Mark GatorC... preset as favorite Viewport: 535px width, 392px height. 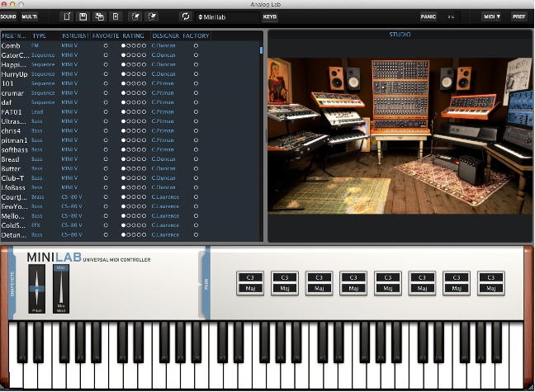click(x=106, y=55)
